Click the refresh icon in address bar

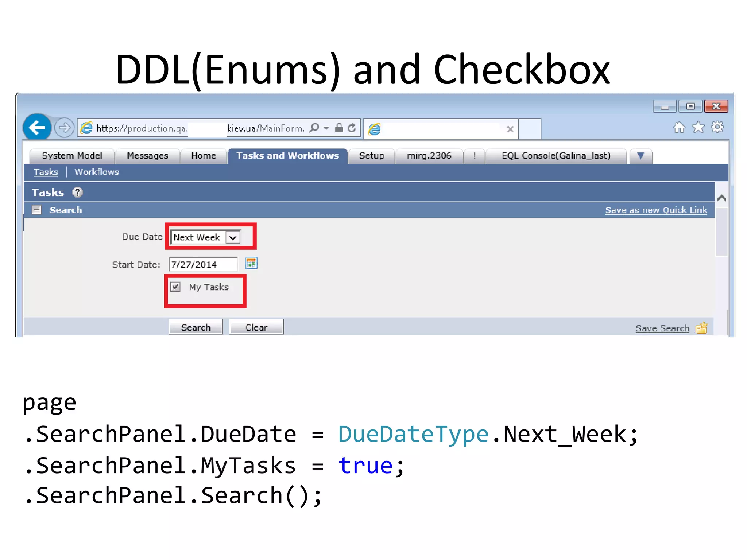(352, 128)
